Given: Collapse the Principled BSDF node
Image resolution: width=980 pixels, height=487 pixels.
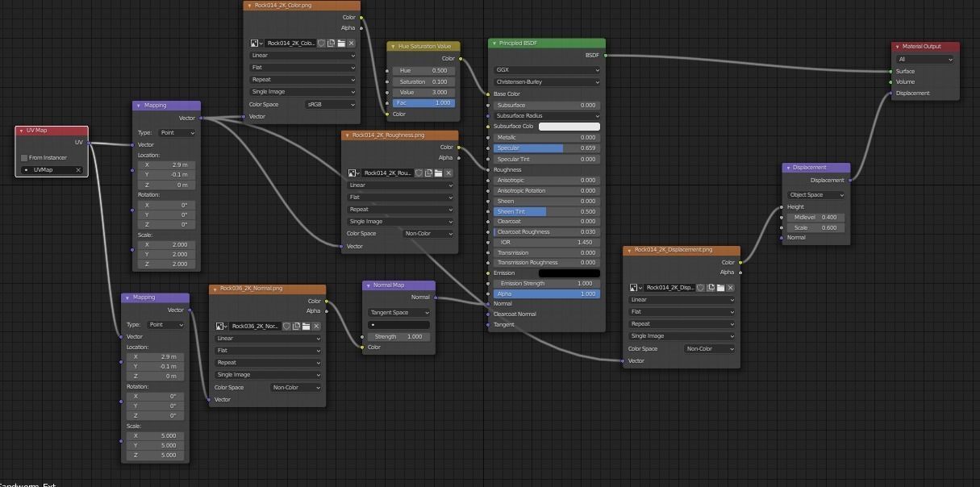Looking at the screenshot, I should coord(494,43).
